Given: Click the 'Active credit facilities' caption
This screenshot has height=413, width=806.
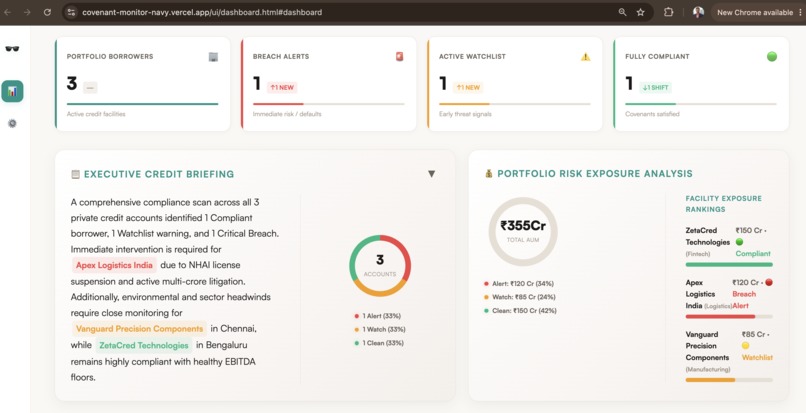Looking at the screenshot, I should point(96,114).
